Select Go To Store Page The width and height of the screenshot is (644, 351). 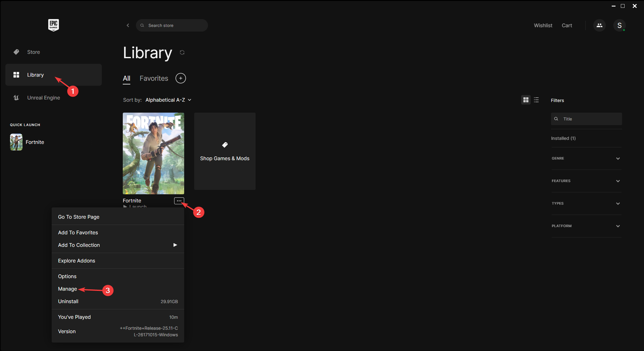tap(118, 217)
